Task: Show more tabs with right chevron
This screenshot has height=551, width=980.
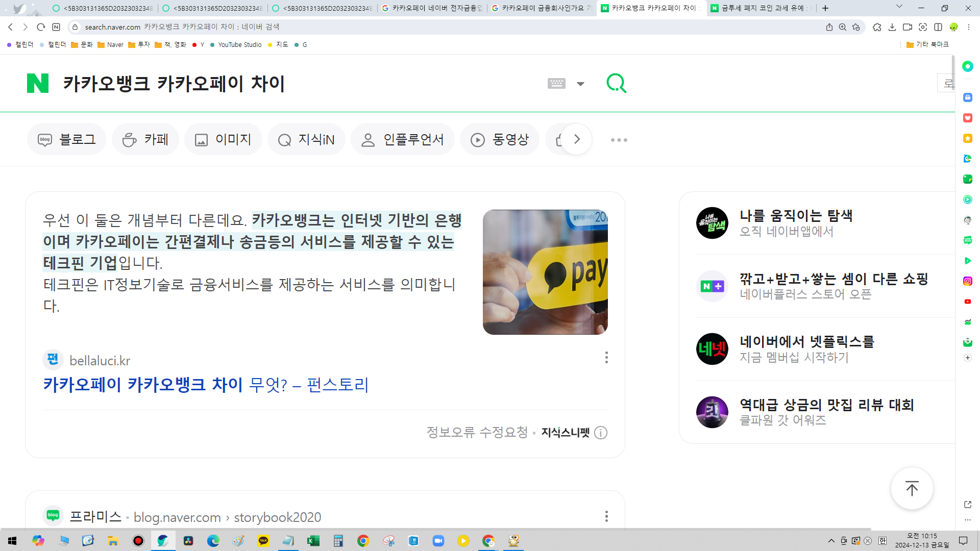Action: pos(577,139)
